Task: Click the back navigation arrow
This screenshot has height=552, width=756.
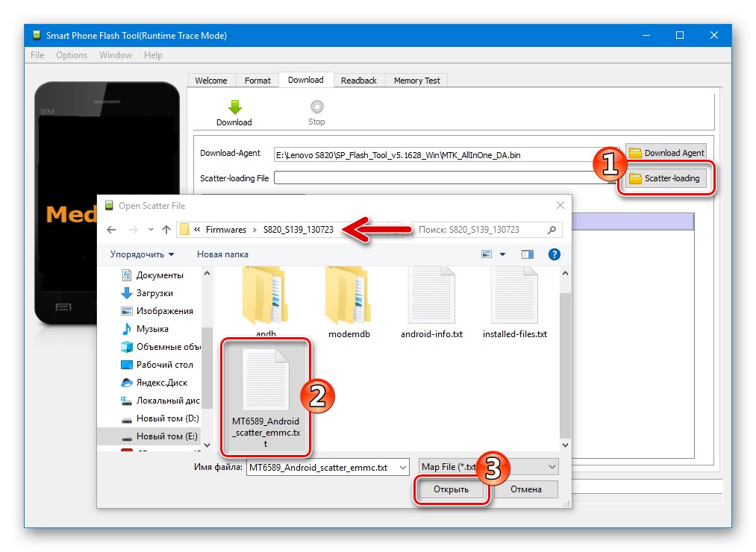Action: [110, 230]
